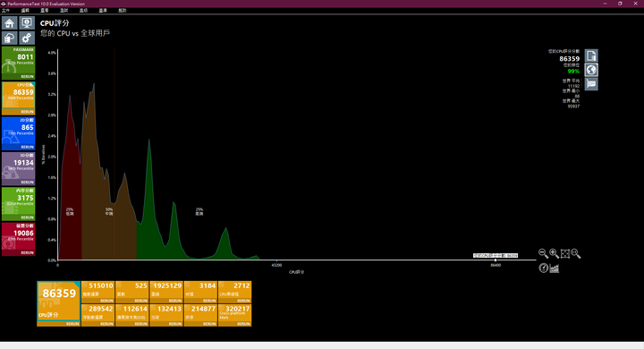Open the last menu bar item
This screenshot has height=349, width=644.
(x=123, y=10)
